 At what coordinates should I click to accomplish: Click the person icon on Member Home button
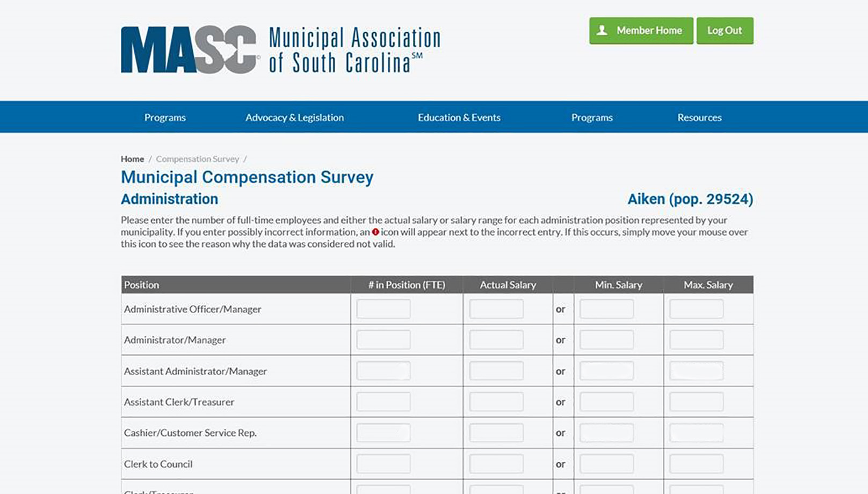click(603, 31)
